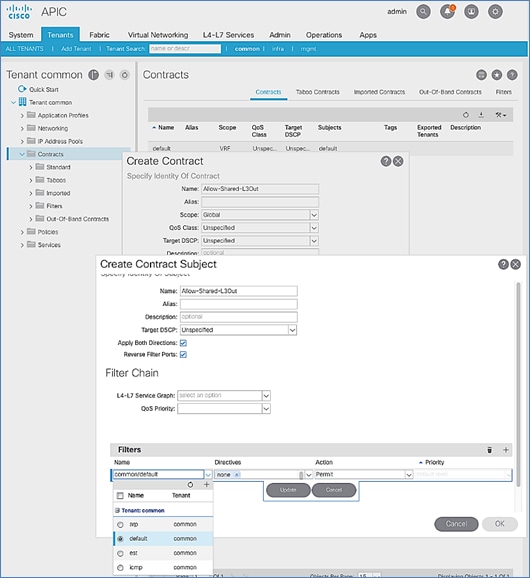Click the help icon in Create Contract Subject
Screen dimensions: 530x578
click(x=503, y=264)
